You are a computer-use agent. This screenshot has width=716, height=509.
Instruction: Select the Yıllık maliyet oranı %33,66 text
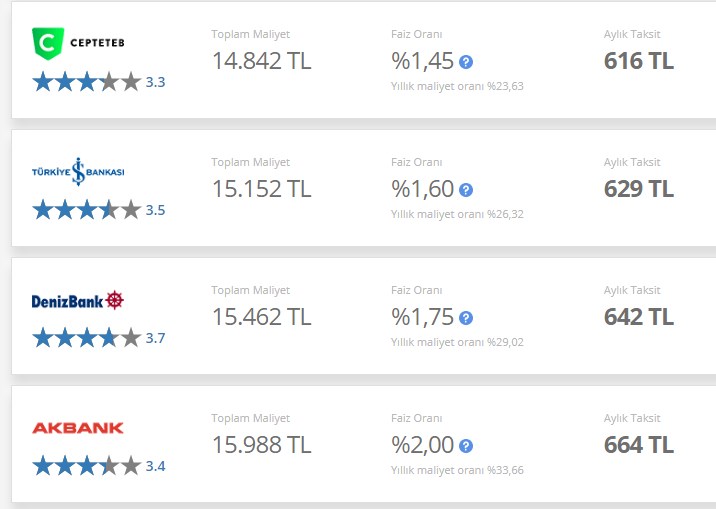tap(457, 470)
